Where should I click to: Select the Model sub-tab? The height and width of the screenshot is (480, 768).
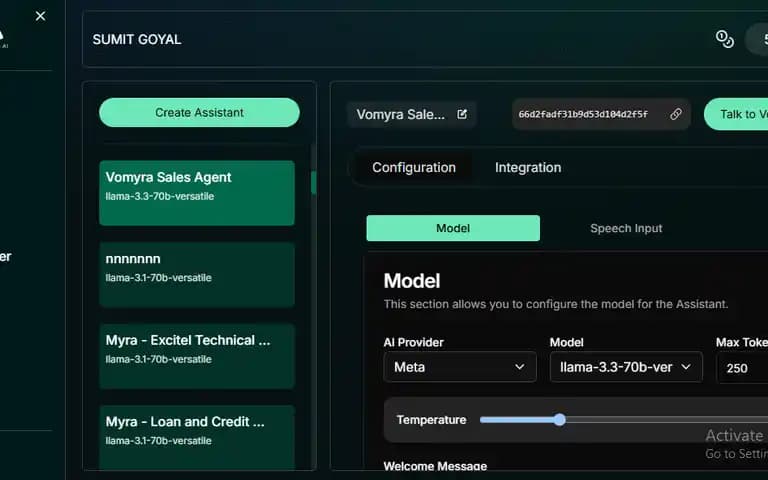(453, 228)
